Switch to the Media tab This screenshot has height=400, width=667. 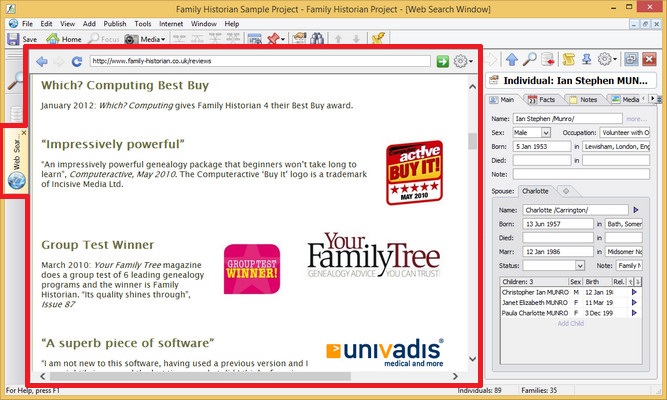click(x=625, y=100)
